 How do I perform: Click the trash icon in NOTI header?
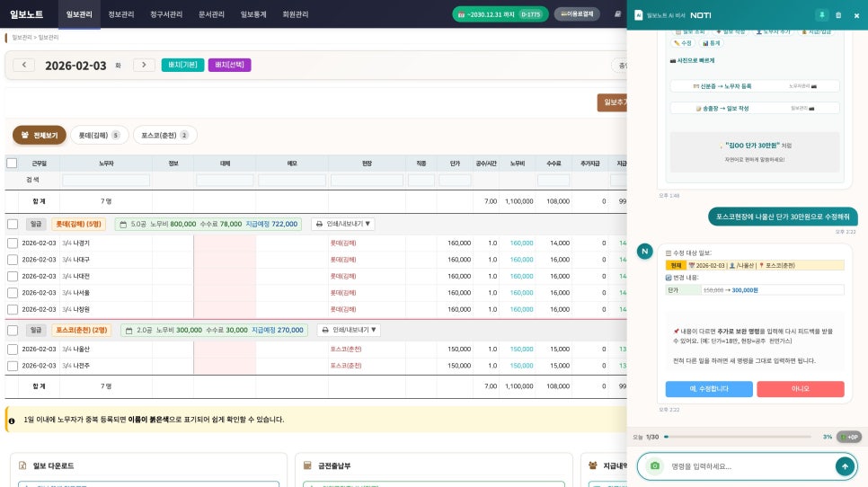tap(838, 15)
